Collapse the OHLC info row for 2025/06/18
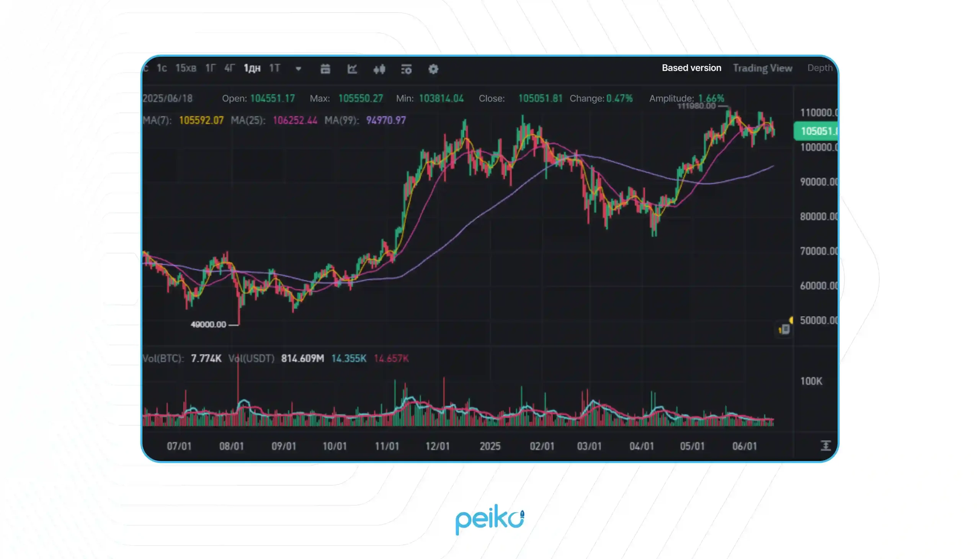Screen dimensions: 980x559 pos(169,99)
